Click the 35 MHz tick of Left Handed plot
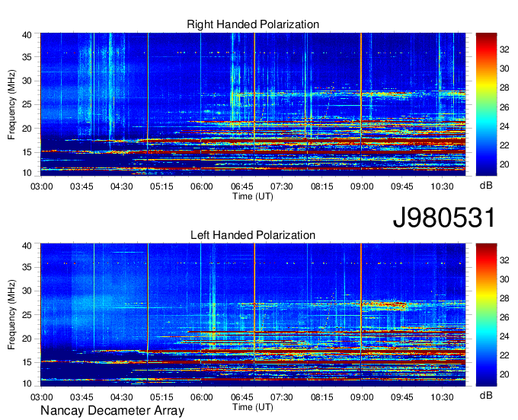Screen dimensions: 518x420 (27, 267)
